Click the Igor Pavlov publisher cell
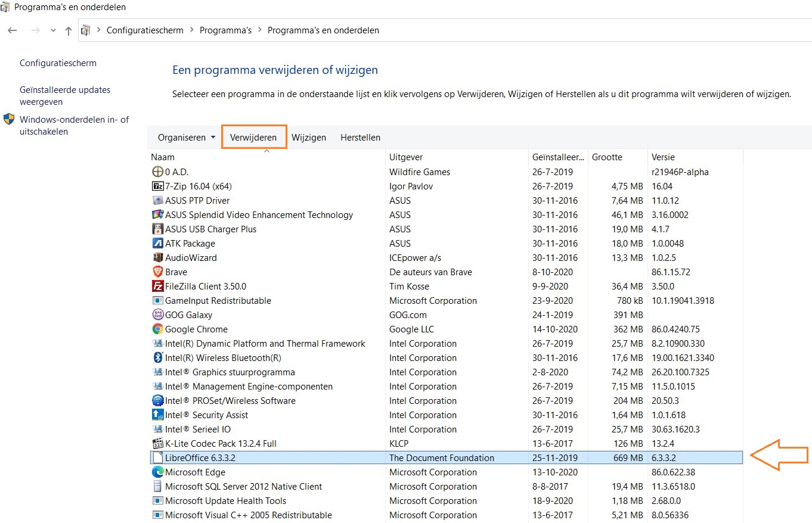The image size is (812, 523). tap(411, 186)
